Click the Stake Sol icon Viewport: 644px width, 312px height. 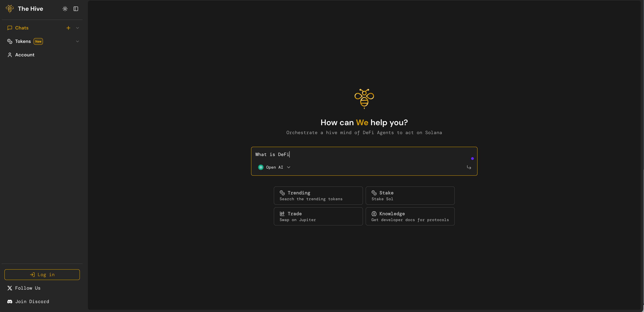tap(374, 193)
